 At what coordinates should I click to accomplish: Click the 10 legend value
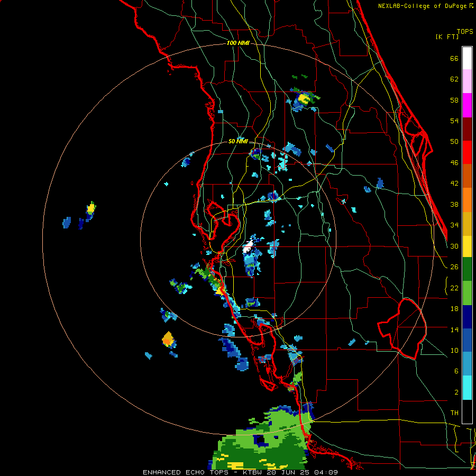pyautogui.click(x=454, y=350)
